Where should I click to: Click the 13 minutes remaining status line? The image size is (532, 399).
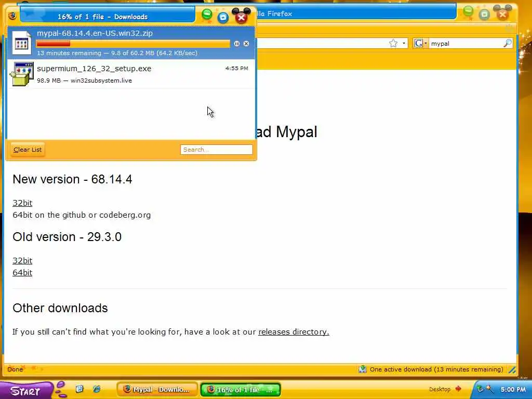click(117, 53)
